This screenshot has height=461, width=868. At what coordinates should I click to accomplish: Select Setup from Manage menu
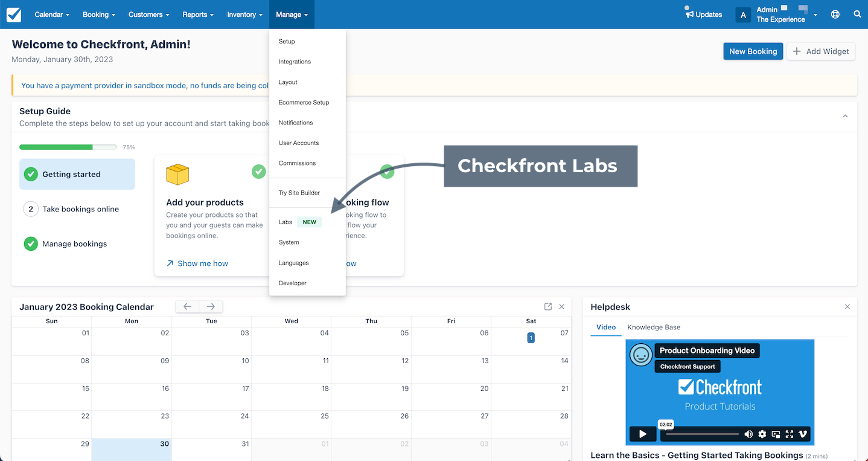pyautogui.click(x=307, y=41)
